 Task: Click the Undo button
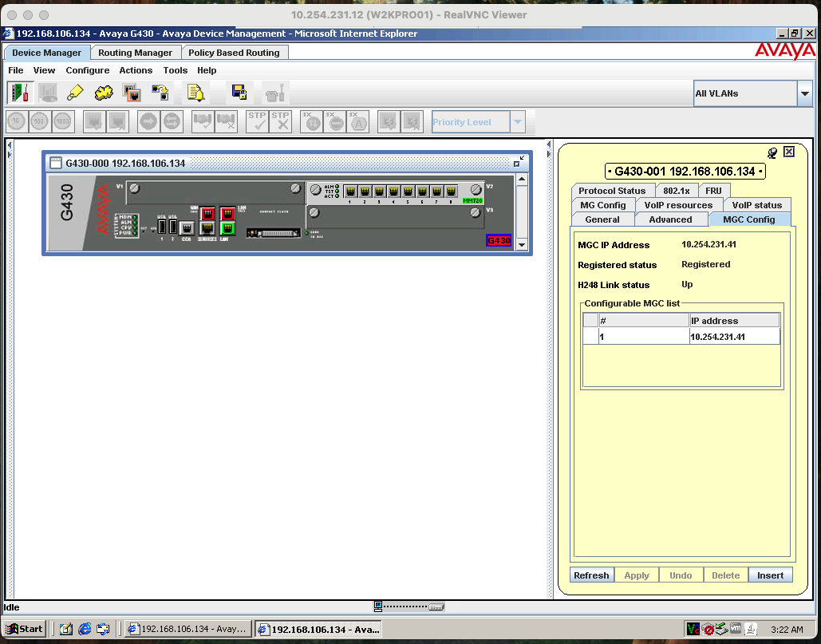(681, 575)
